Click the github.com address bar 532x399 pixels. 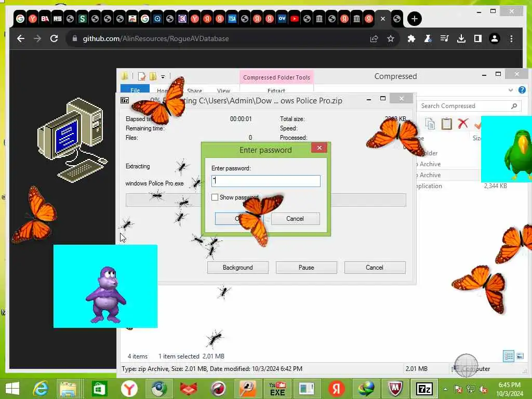(x=217, y=38)
